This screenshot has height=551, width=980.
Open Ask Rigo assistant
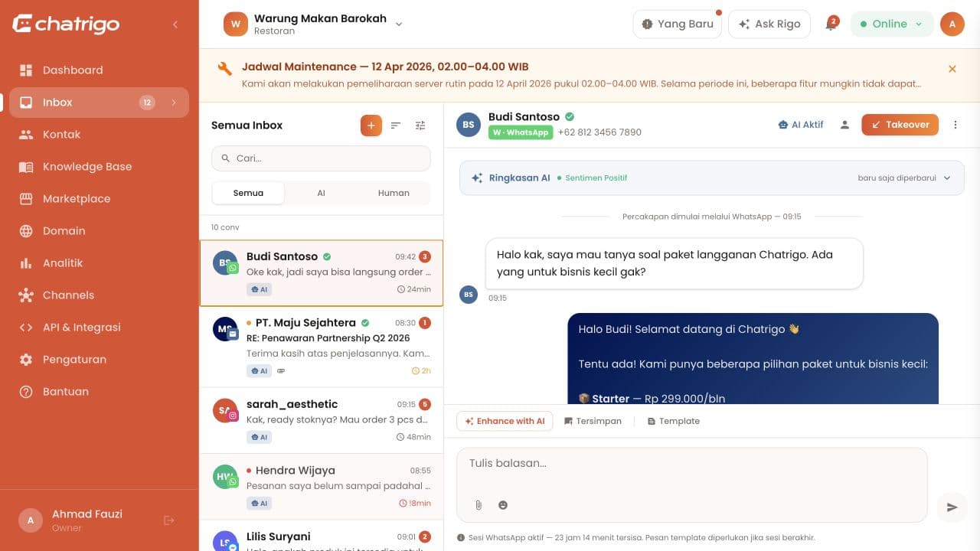(x=769, y=24)
